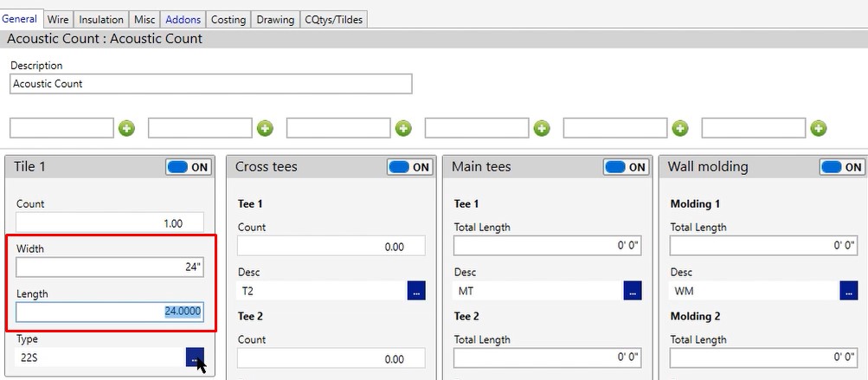This screenshot has height=380, width=868.
Task: Open the Insulation tab
Action: [101, 19]
